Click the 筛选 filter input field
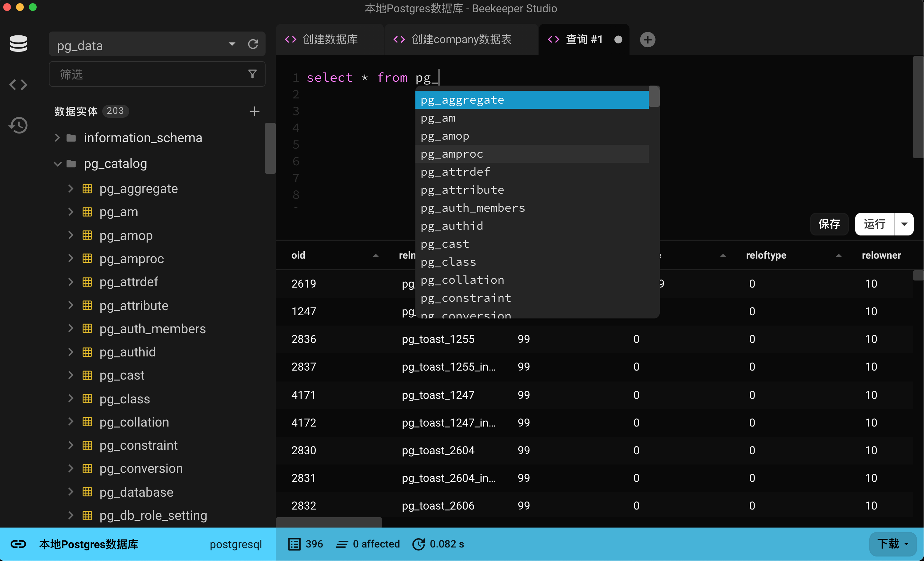924x561 pixels. click(150, 74)
